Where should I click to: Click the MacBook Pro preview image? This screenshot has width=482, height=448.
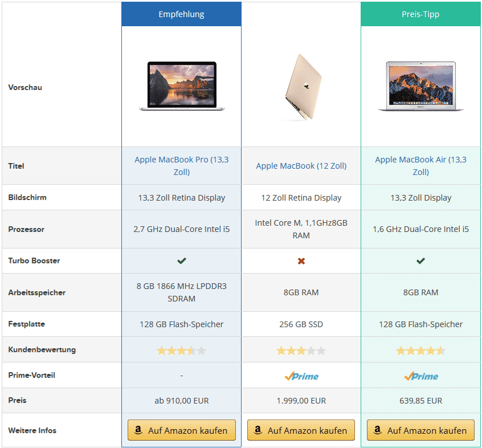(x=182, y=86)
